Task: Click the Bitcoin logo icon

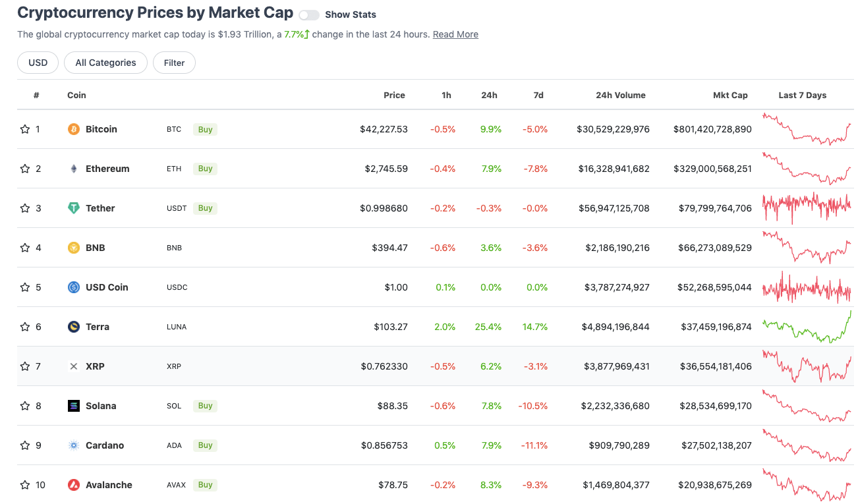Action: (x=74, y=129)
